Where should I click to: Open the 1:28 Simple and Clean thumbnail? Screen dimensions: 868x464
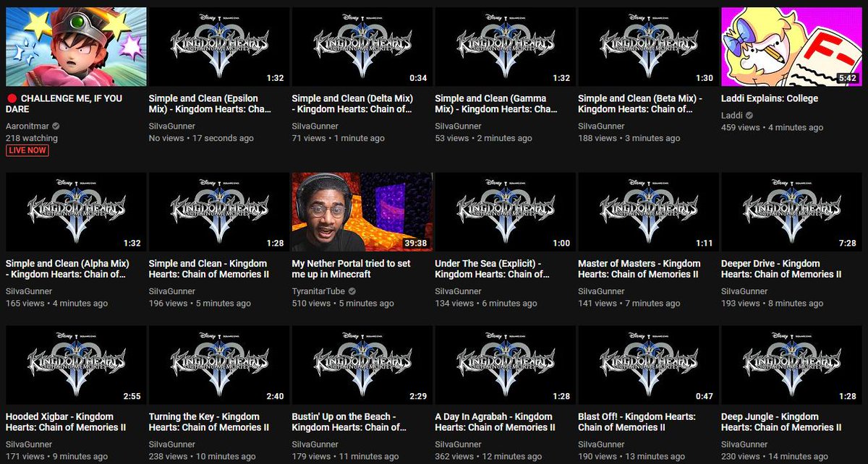(x=219, y=212)
